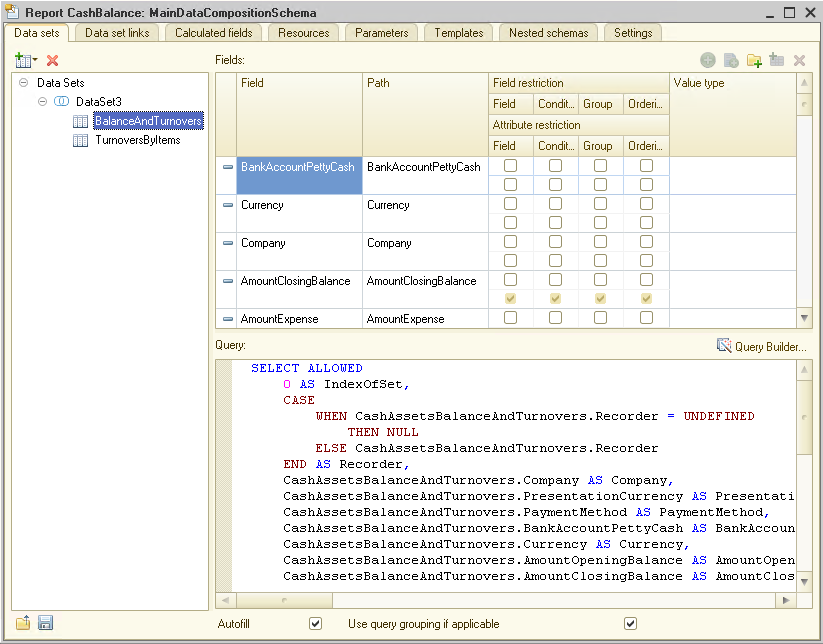Collapse the Data Sets root node
The height and width of the screenshot is (644, 823).
coord(23,83)
